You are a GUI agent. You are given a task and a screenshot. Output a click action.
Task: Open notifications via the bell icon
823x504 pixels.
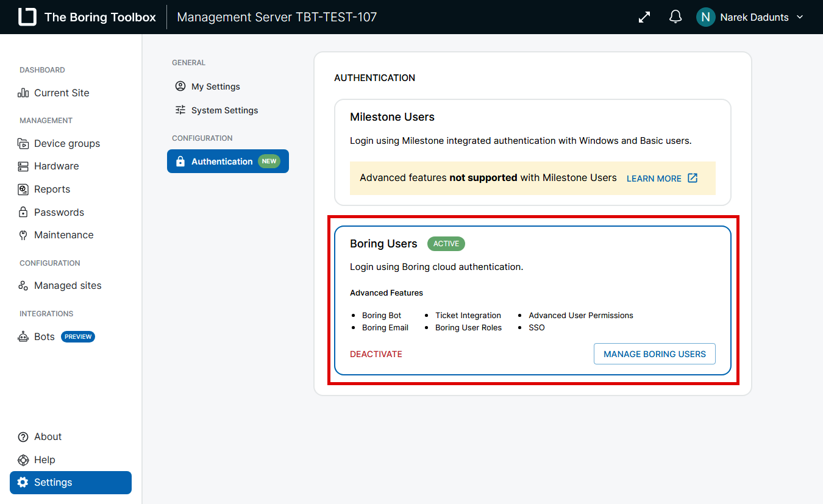(x=675, y=17)
